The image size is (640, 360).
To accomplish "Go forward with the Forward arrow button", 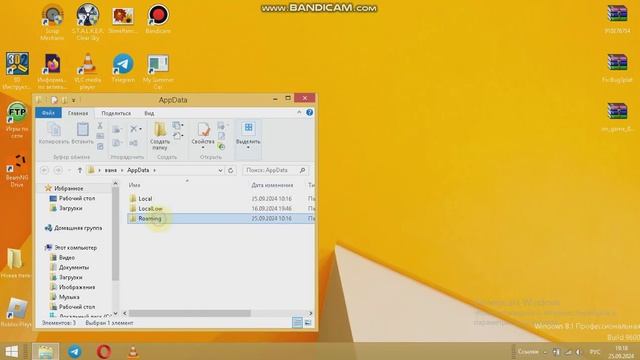I will click(58, 170).
